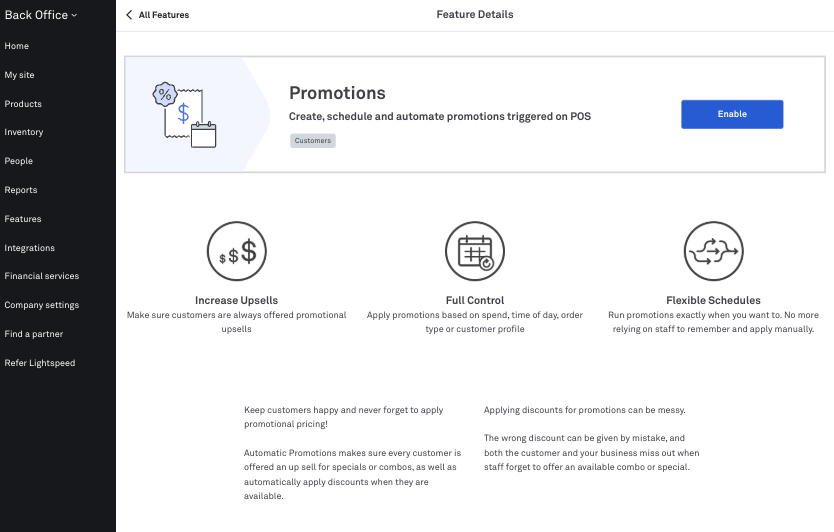Open Integrations in the sidebar
834x532 pixels.
pyautogui.click(x=29, y=248)
